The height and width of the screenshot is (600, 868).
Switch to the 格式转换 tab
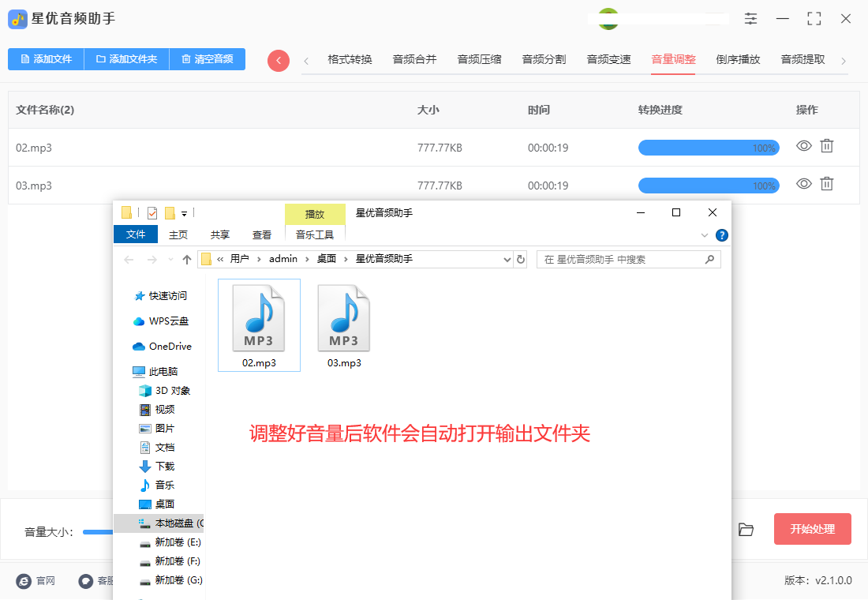pyautogui.click(x=350, y=59)
